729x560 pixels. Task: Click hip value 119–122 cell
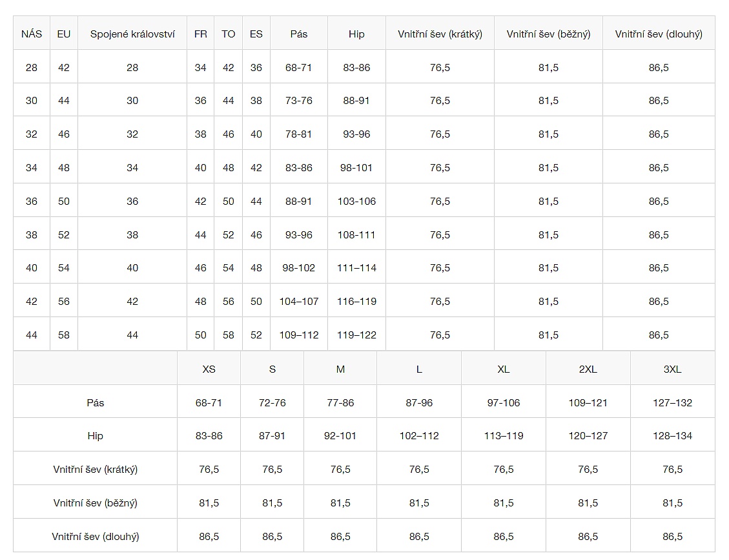tap(356, 335)
